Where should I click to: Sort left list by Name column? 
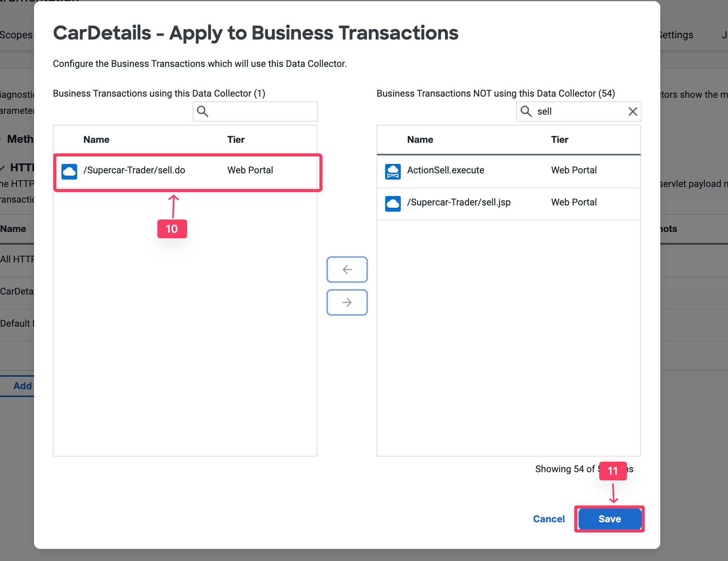(96, 140)
